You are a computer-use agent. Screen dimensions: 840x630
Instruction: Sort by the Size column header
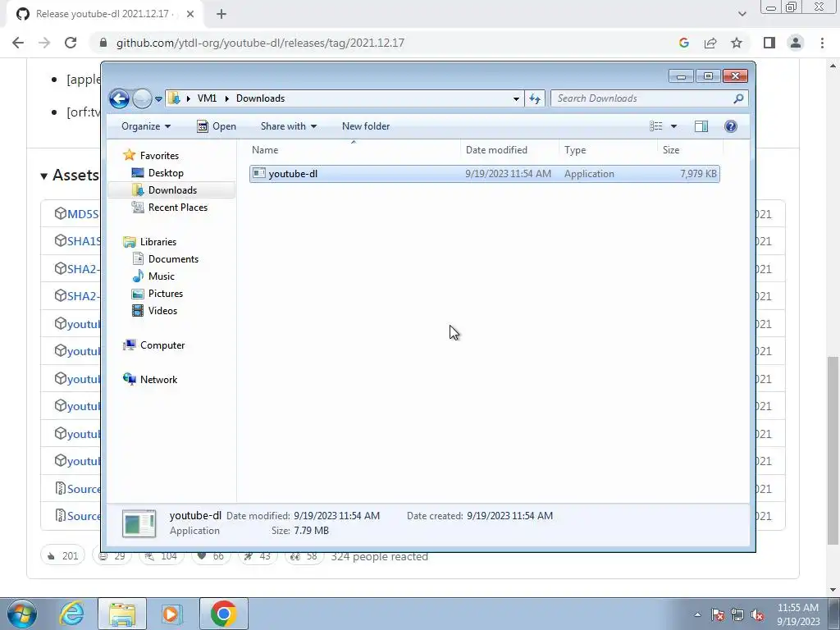pos(690,150)
